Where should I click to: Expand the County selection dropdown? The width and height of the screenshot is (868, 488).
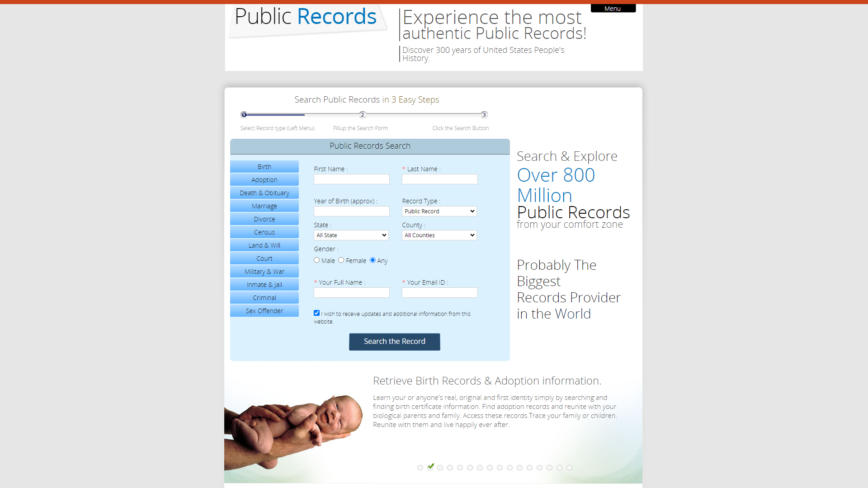click(439, 235)
